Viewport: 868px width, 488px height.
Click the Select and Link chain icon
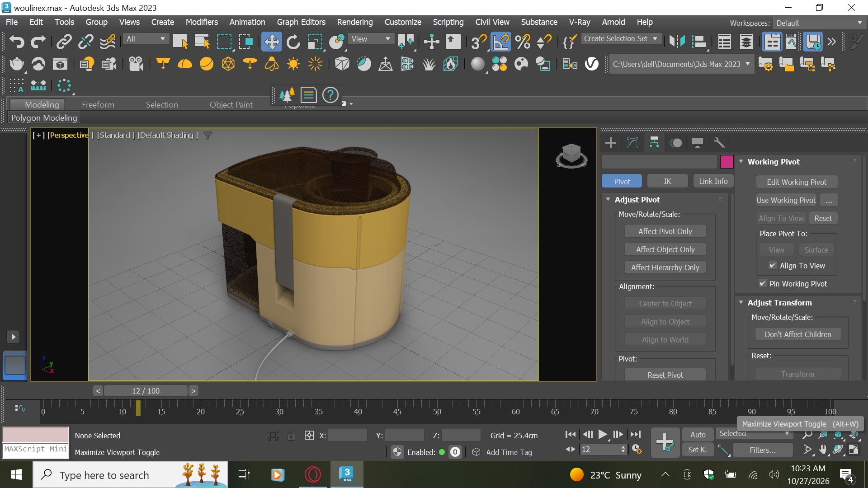(64, 42)
